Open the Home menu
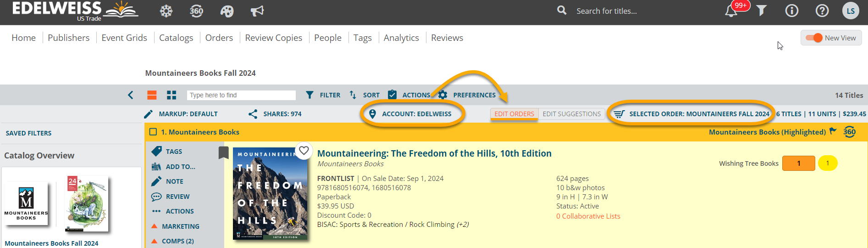The image size is (868, 248). (x=24, y=38)
